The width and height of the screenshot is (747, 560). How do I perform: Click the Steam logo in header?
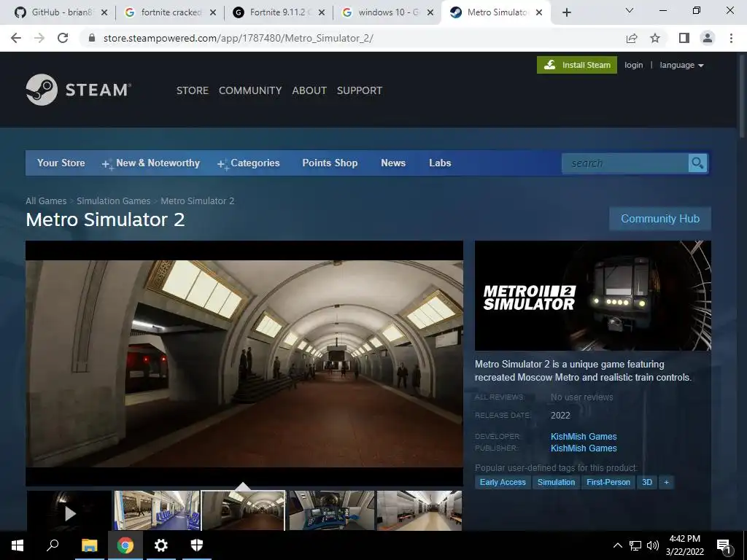click(x=79, y=90)
